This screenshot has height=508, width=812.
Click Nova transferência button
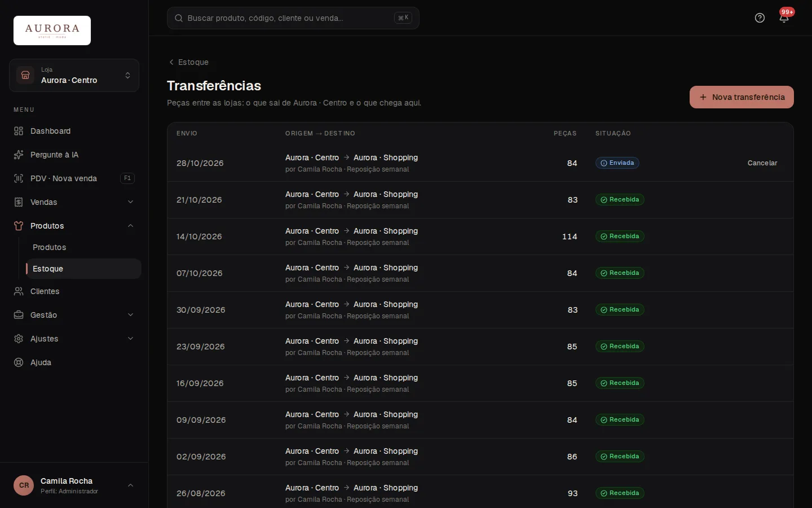742,97
